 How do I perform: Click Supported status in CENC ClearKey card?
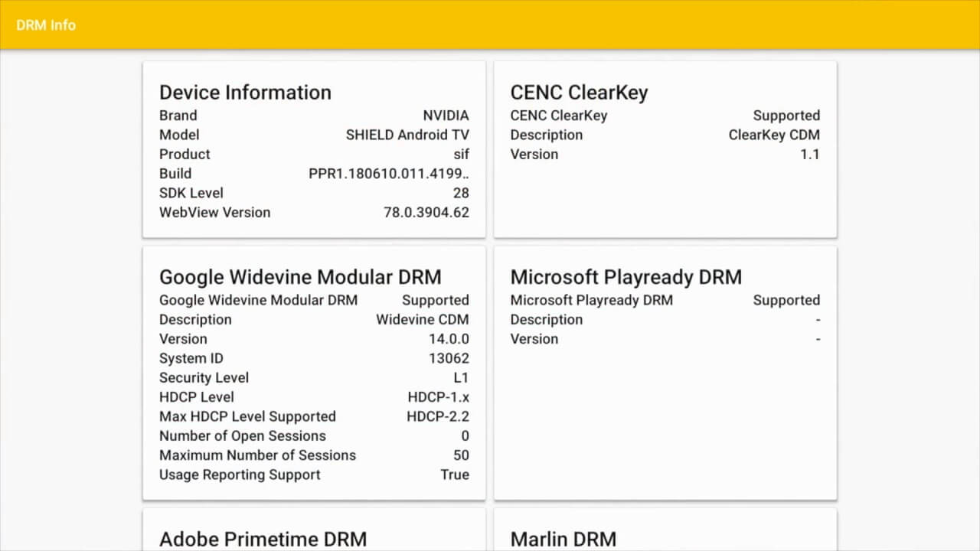point(786,116)
